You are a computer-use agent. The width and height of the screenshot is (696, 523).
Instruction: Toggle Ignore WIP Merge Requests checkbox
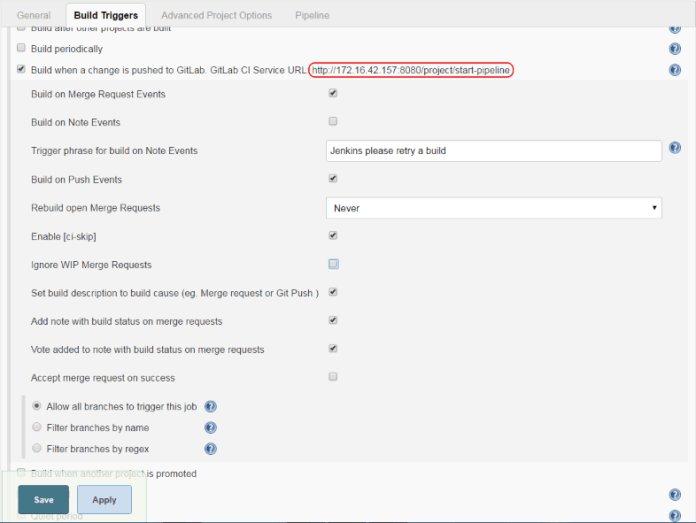click(333, 264)
